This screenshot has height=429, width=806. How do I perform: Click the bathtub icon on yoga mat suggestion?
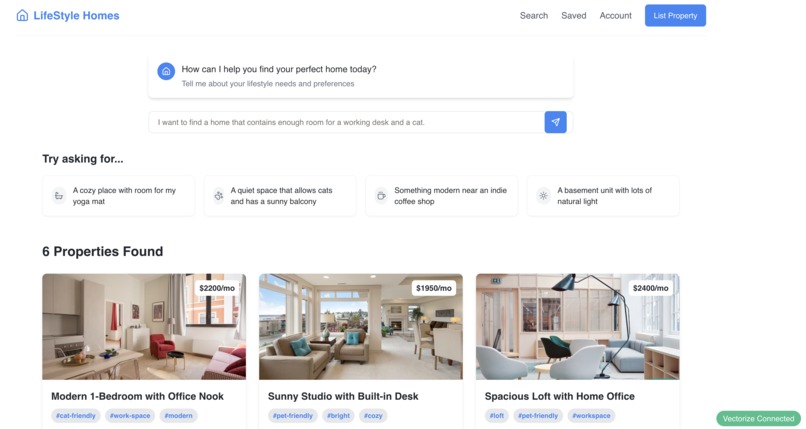coord(59,196)
